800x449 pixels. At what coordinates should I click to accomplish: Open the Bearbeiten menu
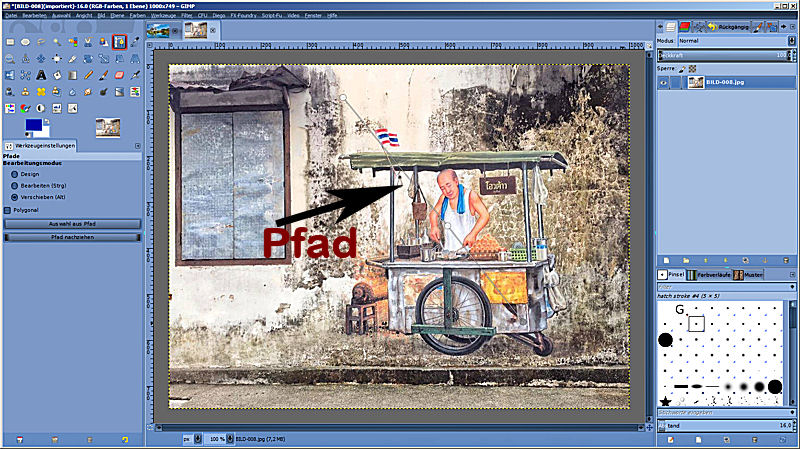(34, 16)
